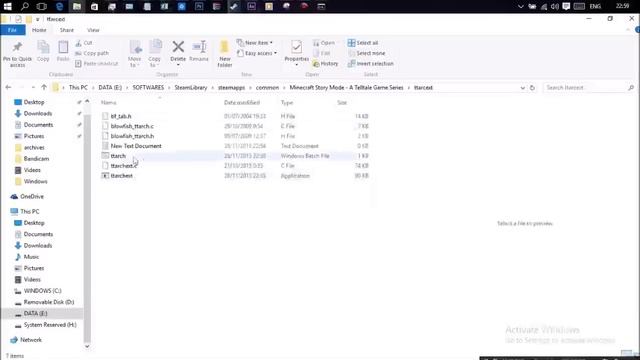Go up one folder level
This screenshot has height=360, width=640.
point(44,87)
